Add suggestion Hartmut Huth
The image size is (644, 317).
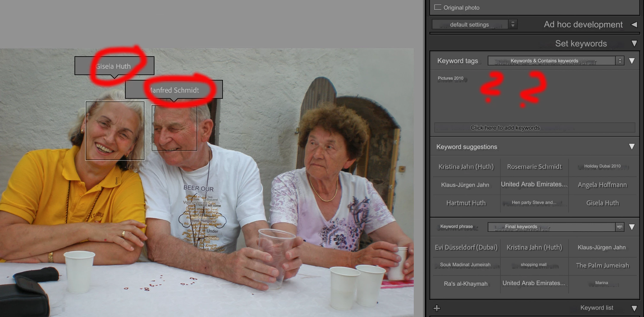pyautogui.click(x=466, y=203)
